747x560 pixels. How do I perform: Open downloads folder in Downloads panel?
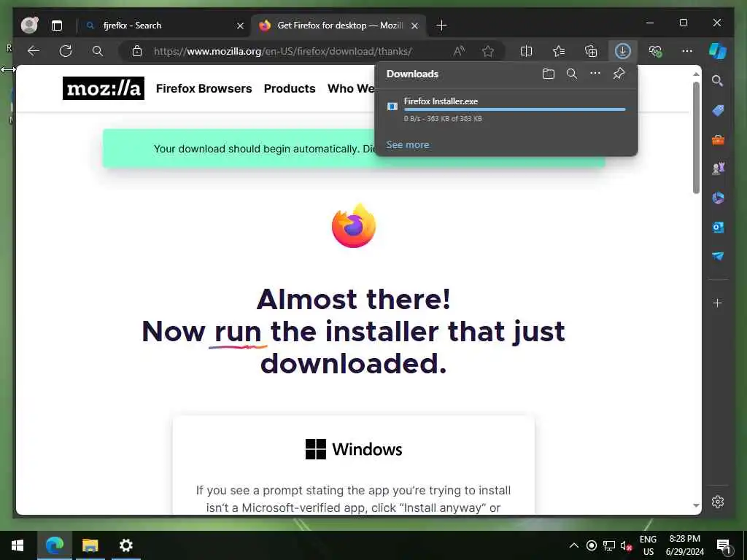click(x=549, y=74)
